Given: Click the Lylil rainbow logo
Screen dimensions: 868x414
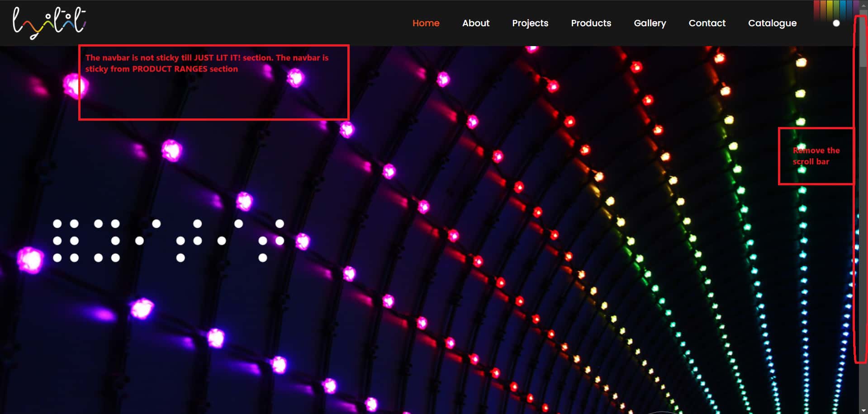Looking at the screenshot, I should [49, 23].
